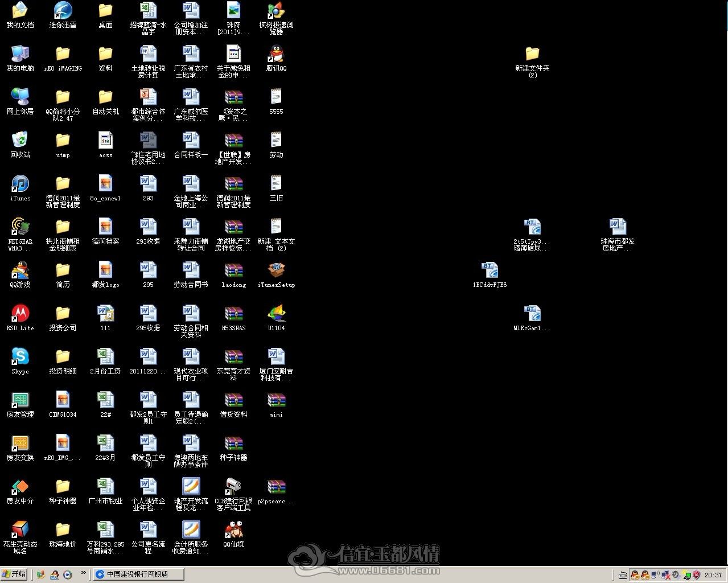The height and width of the screenshot is (583, 728).
Task: Select the QQ游戏 shortcut
Action: (20, 274)
